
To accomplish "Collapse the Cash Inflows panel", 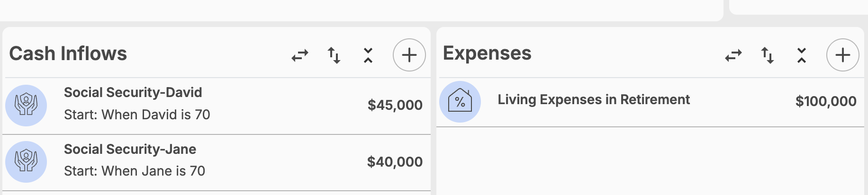I will click(x=368, y=55).
